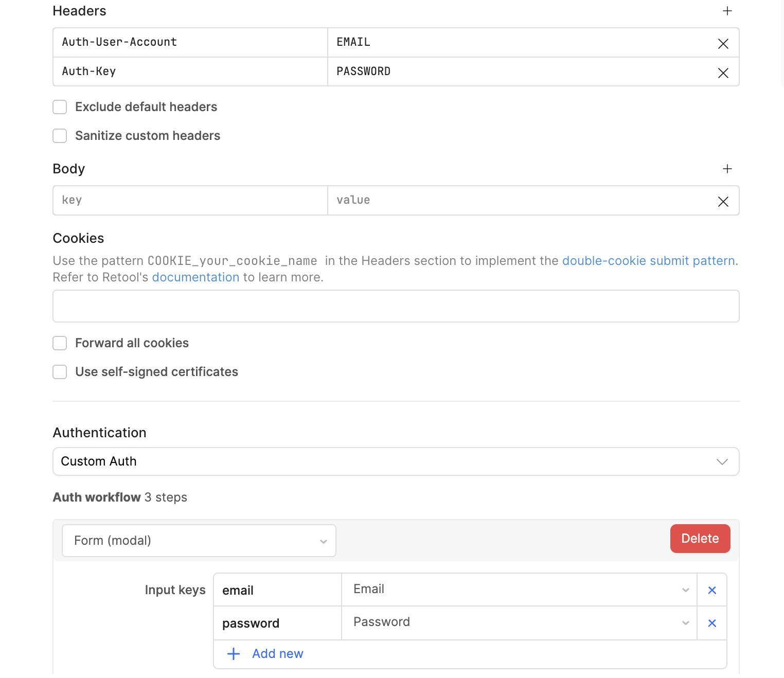Open the Email input type dropdown

(x=519, y=590)
